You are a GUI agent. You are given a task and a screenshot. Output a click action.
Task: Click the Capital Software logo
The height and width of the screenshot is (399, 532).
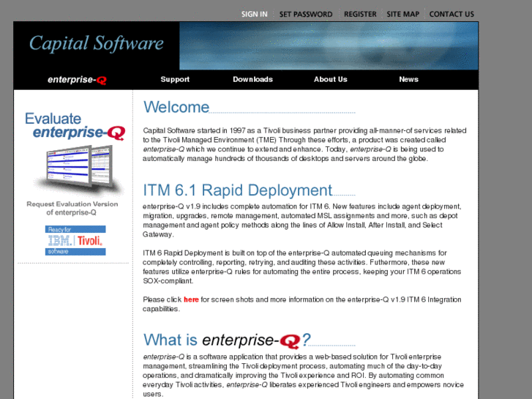[97, 44]
